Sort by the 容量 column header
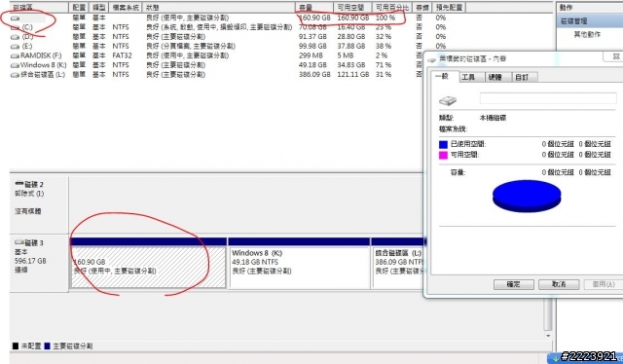This screenshot has width=623, height=364. (313, 7)
